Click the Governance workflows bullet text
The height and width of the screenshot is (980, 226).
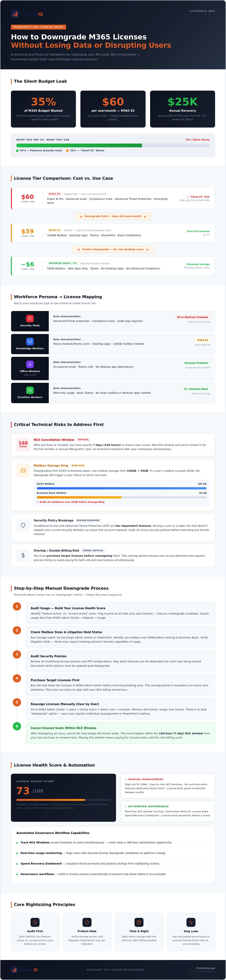[93, 874]
